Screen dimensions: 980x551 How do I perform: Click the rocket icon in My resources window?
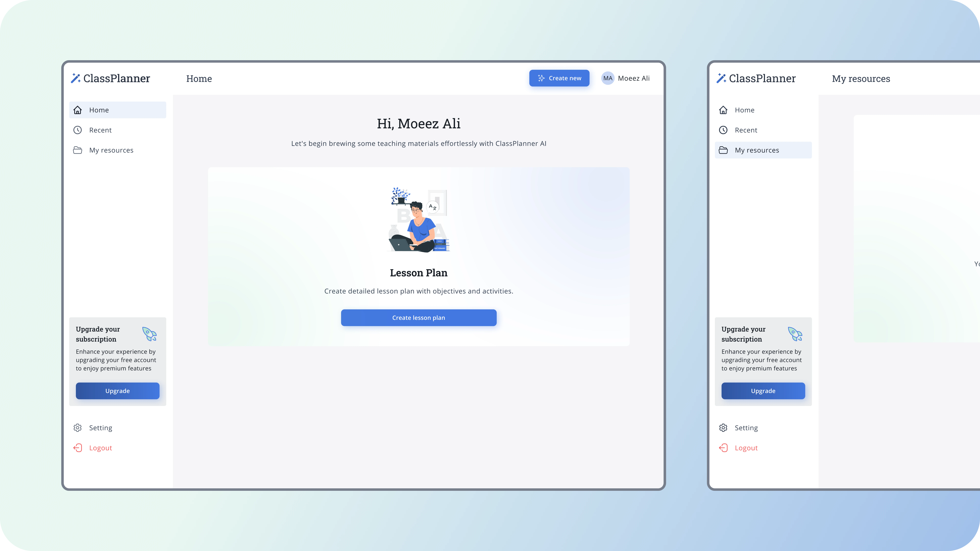pos(795,334)
